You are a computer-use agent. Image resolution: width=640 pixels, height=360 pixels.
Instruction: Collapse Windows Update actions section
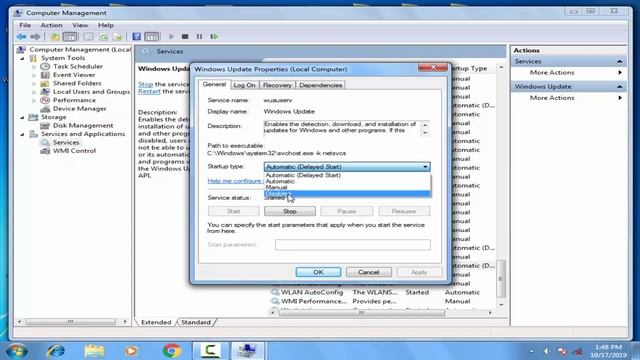click(x=620, y=87)
